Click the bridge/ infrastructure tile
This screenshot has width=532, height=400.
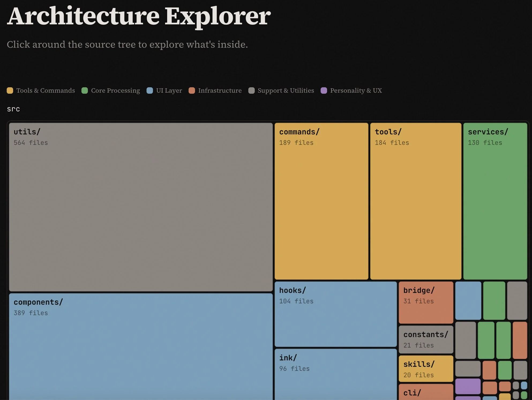(426, 302)
